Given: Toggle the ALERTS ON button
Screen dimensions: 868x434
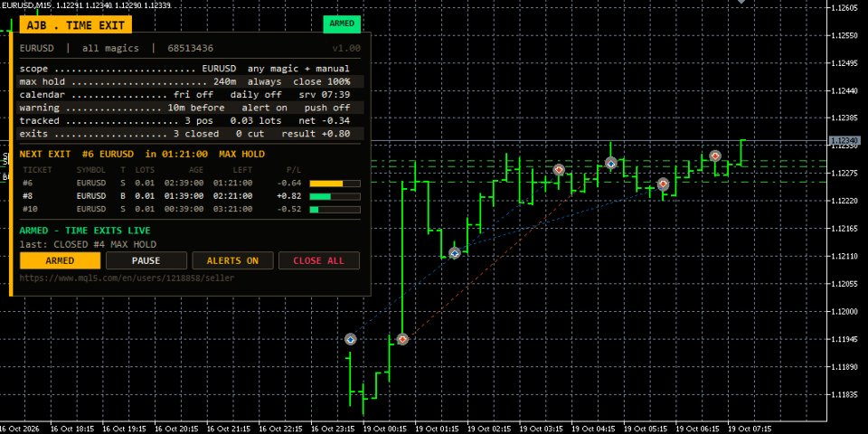Looking at the screenshot, I should tap(232, 260).
